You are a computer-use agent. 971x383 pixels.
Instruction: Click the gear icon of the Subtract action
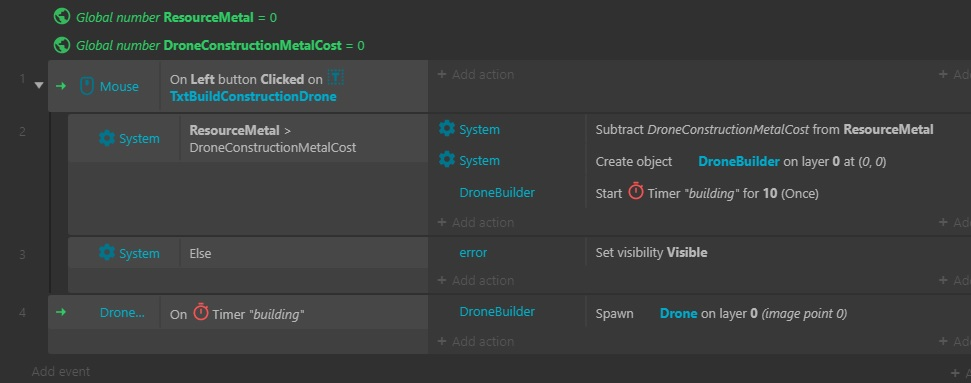(446, 129)
